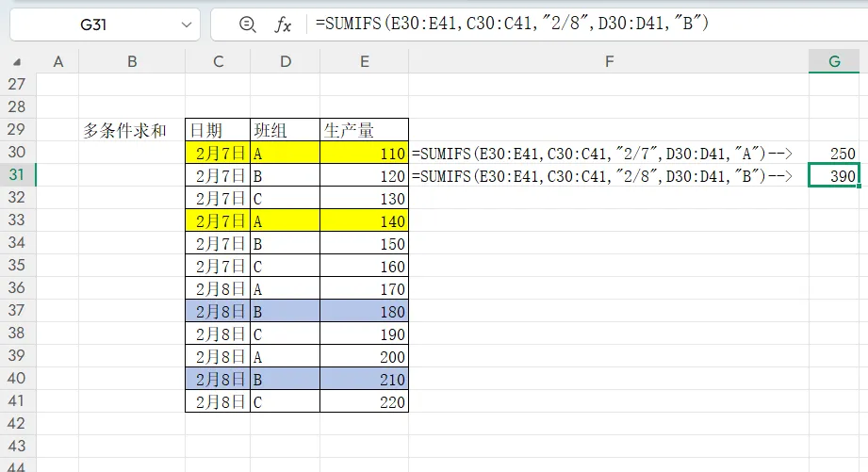
Task: Click team cell B in row 37
Action: pos(285,312)
